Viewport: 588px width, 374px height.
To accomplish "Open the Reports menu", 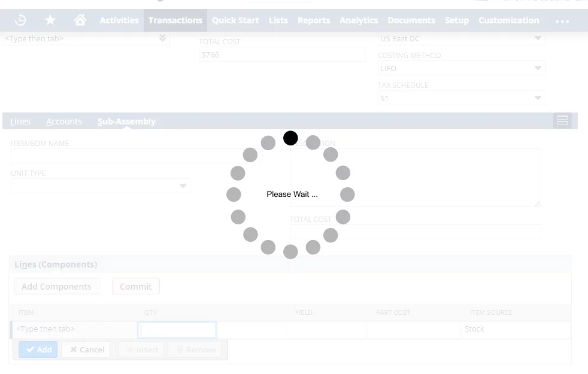I will tap(313, 20).
